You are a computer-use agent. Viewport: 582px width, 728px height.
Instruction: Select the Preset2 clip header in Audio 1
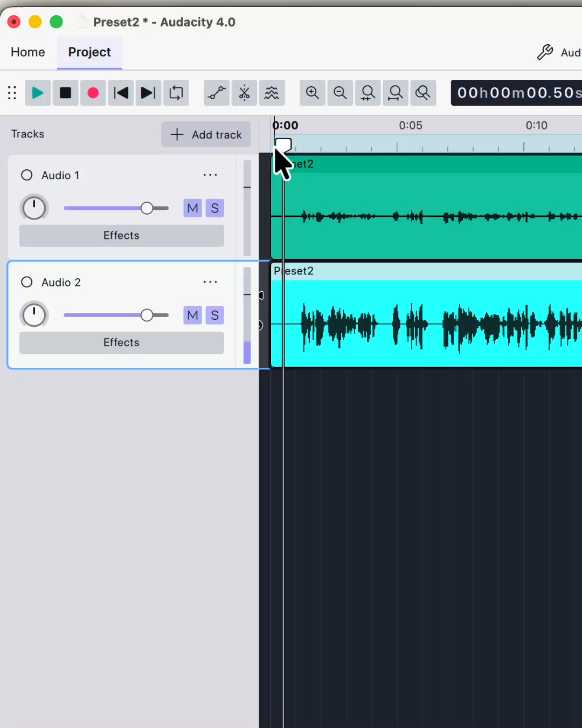click(426, 164)
